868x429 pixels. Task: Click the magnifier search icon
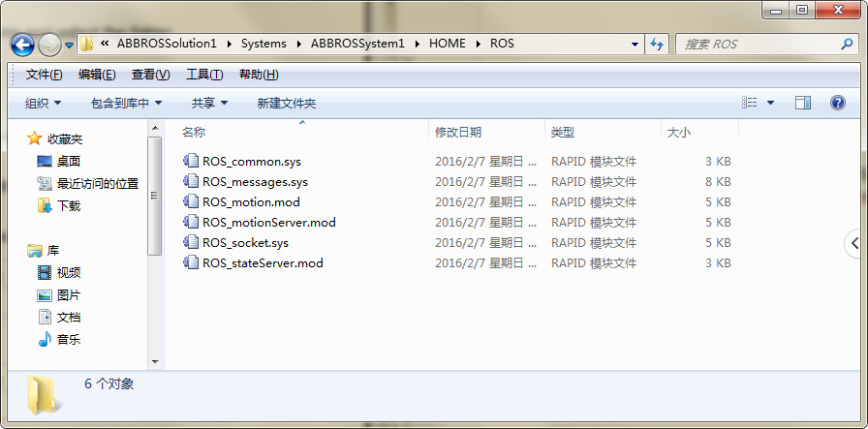(847, 45)
